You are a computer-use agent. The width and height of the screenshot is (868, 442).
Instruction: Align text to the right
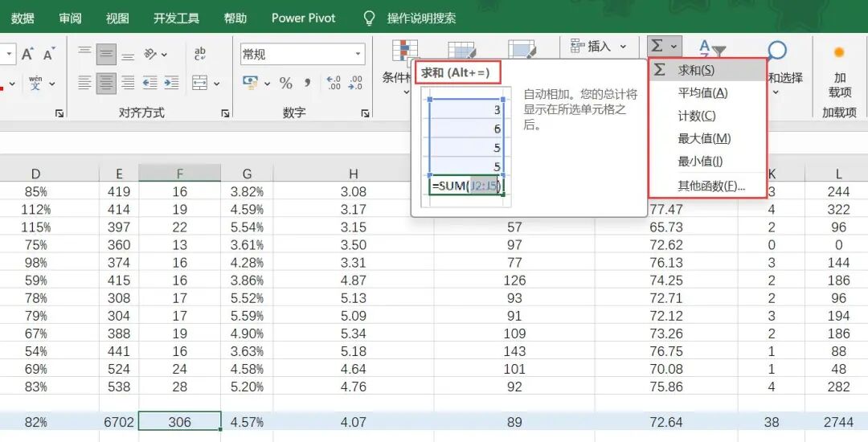[128, 83]
